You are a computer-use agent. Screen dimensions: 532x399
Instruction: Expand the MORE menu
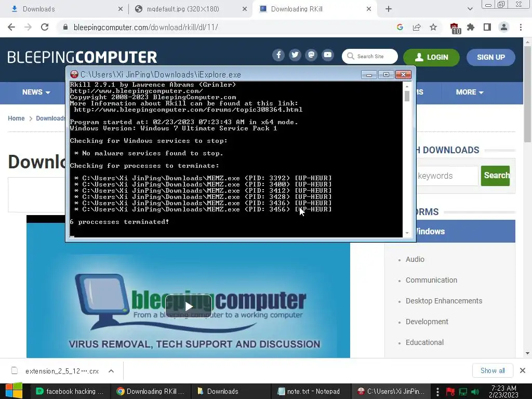pyautogui.click(x=470, y=92)
